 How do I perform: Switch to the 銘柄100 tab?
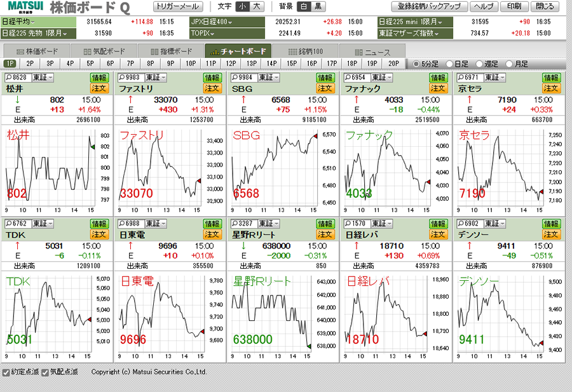point(305,51)
